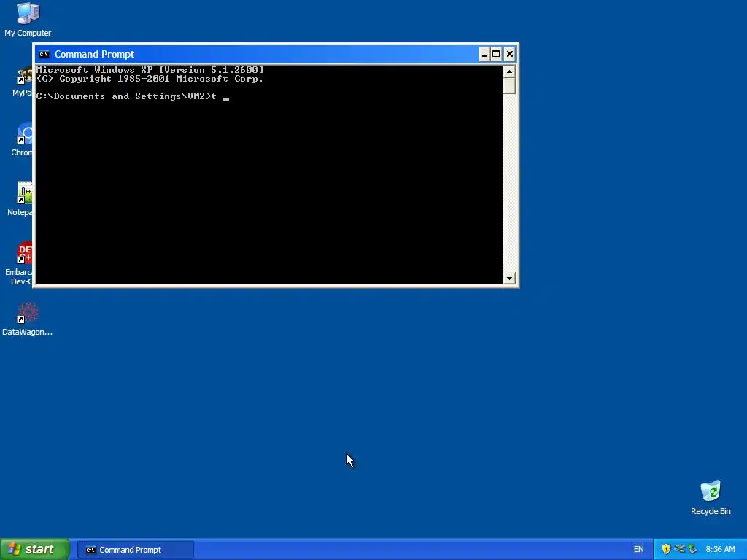The height and width of the screenshot is (560, 747).
Task: Click the Command Prompt vertical scrollbar thumb
Action: coord(509,86)
